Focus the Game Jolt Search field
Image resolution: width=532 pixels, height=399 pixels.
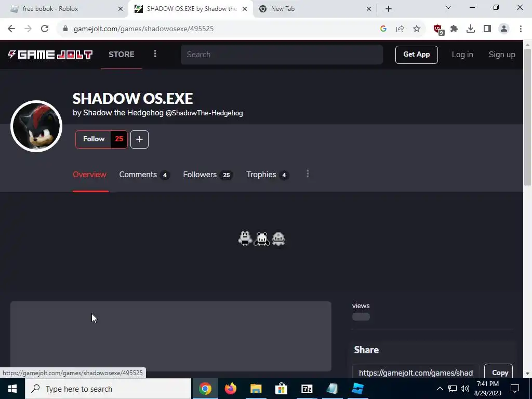point(282,54)
